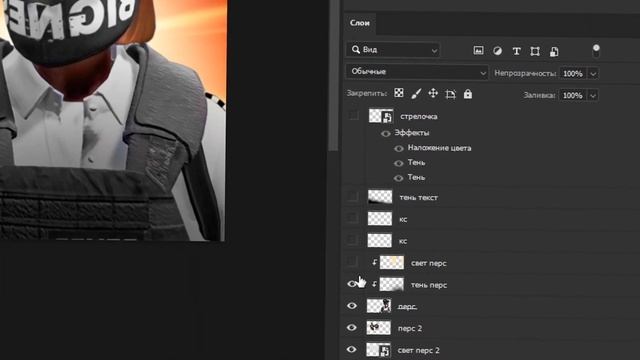Open Наложение цвета effect settings
640x360 pixels.
439,148
